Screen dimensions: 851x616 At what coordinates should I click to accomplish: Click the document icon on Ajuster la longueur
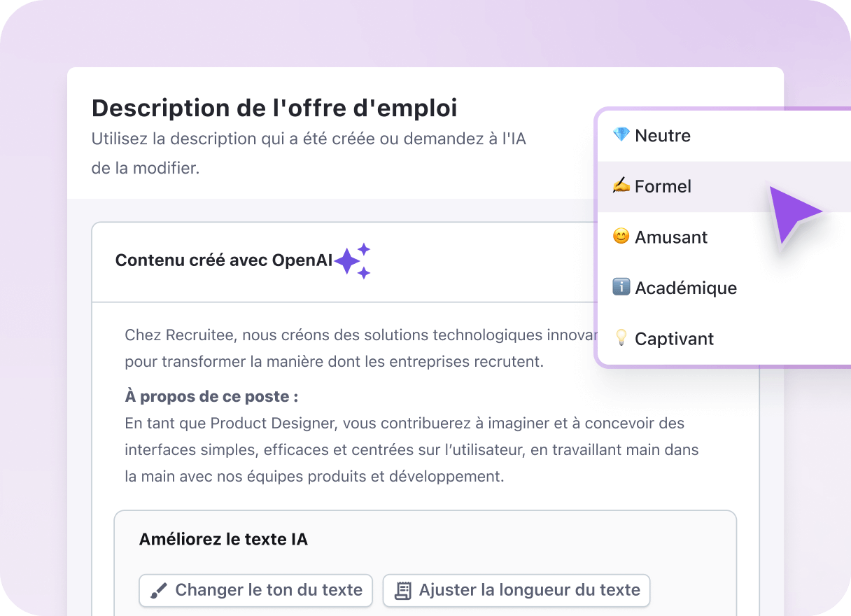[404, 590]
